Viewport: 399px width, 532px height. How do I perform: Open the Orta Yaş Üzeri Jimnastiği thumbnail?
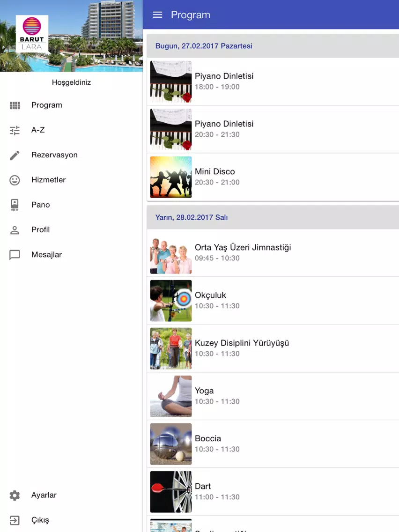[x=171, y=256]
